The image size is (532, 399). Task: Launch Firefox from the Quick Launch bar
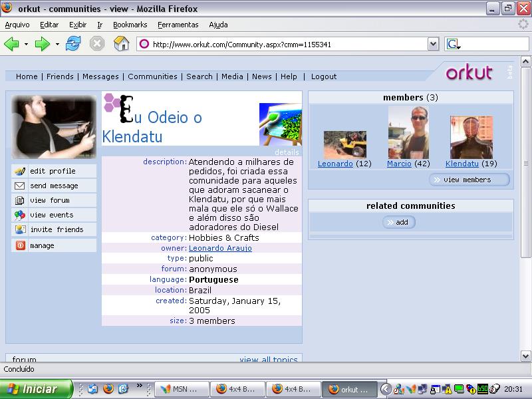pos(108,388)
